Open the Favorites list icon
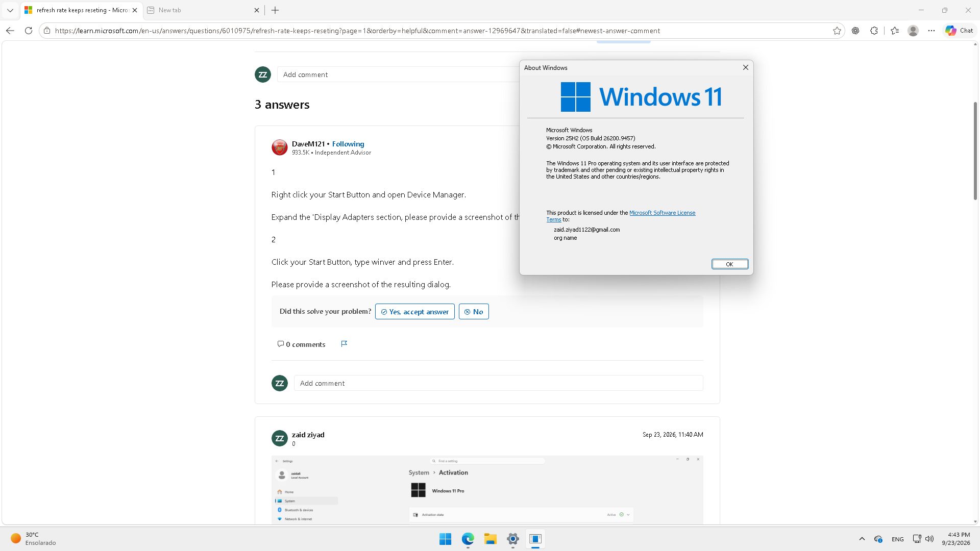Image resolution: width=980 pixels, height=551 pixels. [895, 31]
